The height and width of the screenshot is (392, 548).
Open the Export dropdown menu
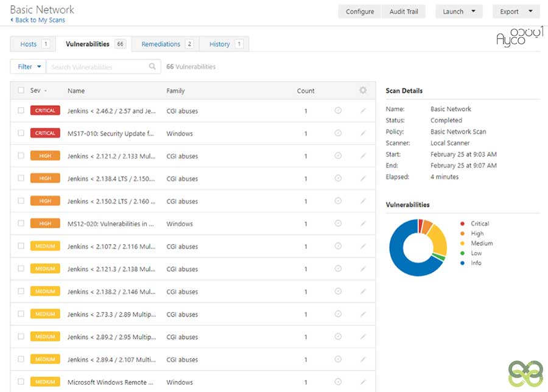tap(516, 12)
